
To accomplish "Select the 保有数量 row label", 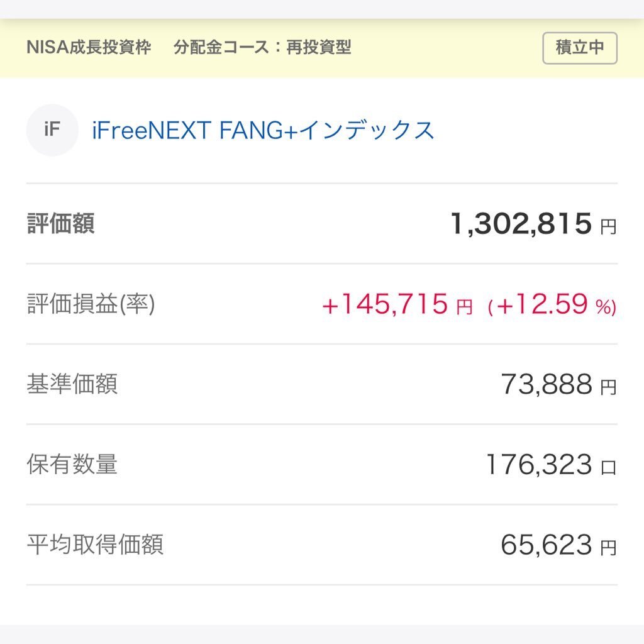I will click(72, 464).
